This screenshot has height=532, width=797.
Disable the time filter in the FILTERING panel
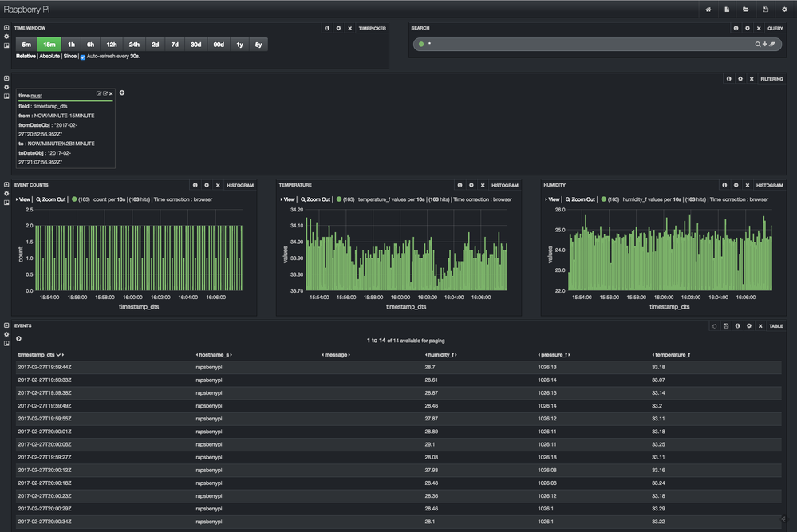pyautogui.click(x=105, y=93)
